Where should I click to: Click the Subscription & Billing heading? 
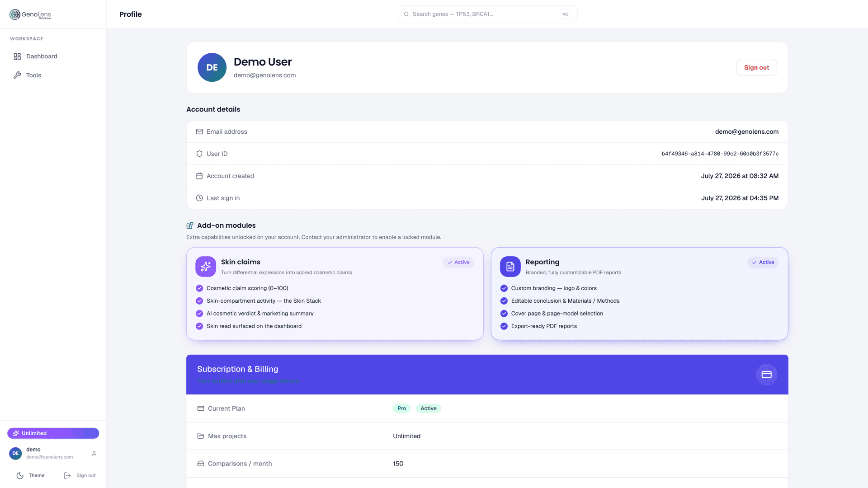click(238, 369)
